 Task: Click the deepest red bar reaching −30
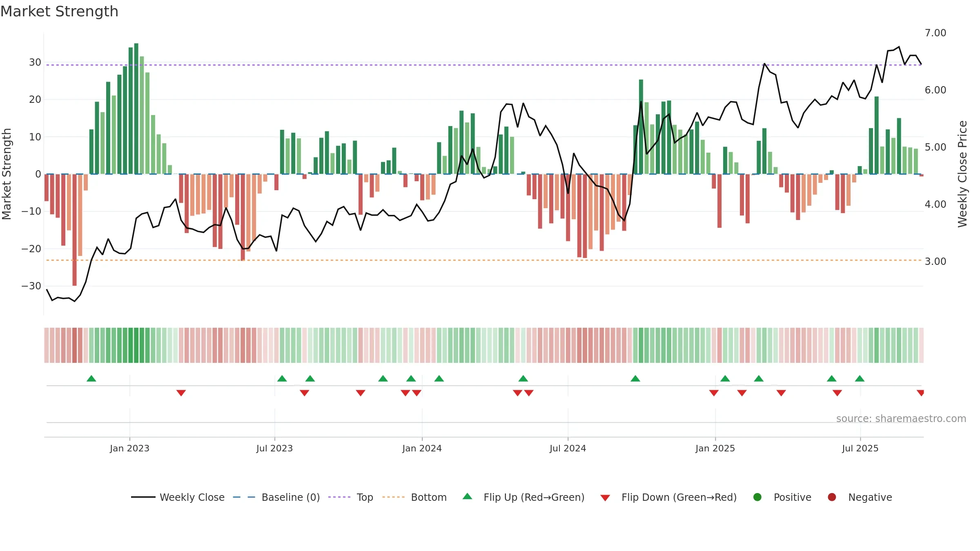coord(75,230)
